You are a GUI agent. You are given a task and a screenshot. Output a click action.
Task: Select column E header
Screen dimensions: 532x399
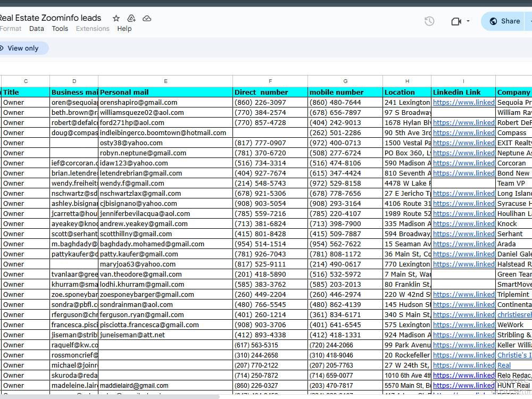click(165, 81)
